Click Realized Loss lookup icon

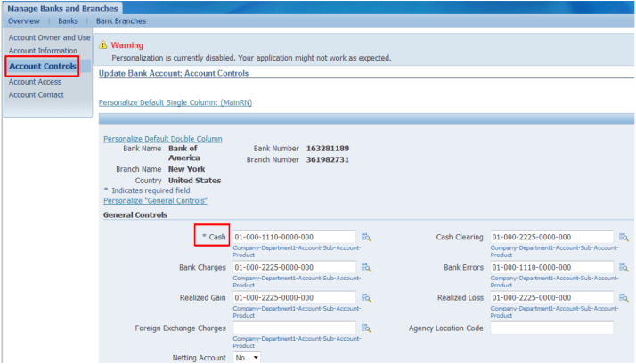point(624,298)
